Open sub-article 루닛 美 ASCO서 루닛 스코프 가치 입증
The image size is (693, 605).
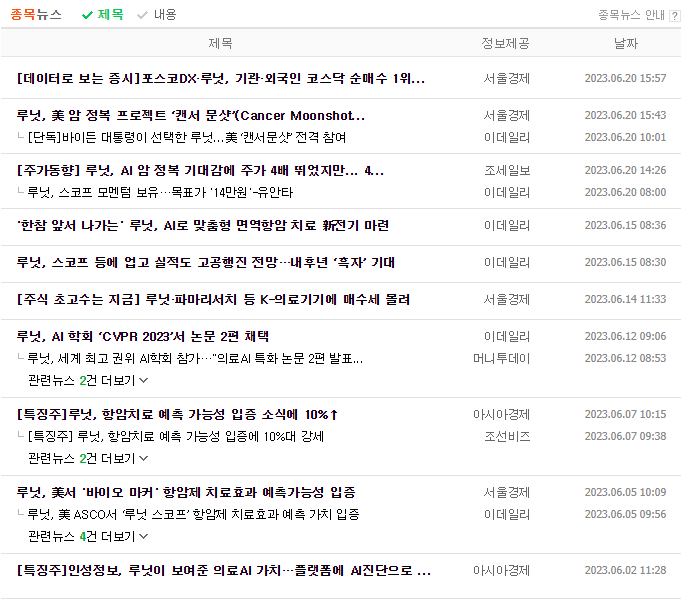[193, 514]
